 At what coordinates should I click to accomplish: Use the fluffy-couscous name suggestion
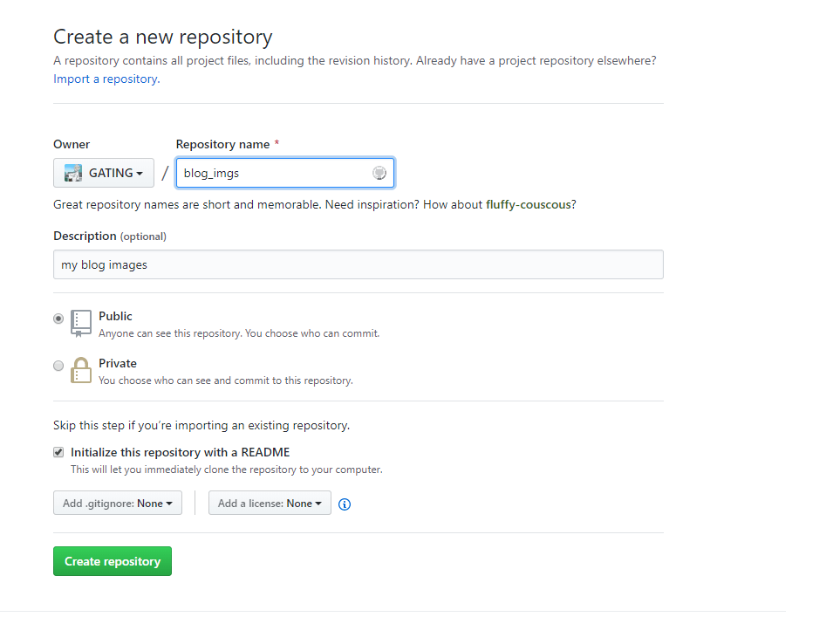(x=529, y=204)
